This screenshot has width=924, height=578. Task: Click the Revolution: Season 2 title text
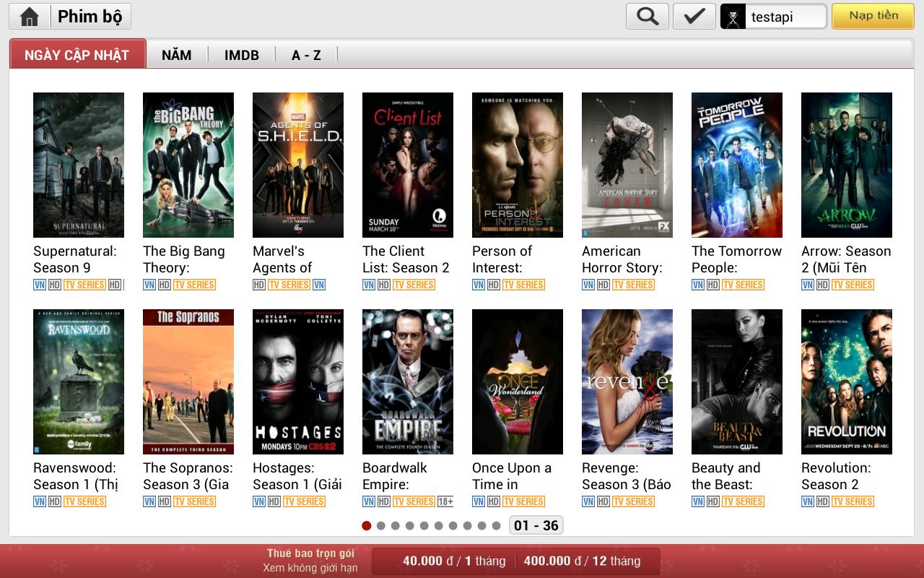tap(836, 476)
